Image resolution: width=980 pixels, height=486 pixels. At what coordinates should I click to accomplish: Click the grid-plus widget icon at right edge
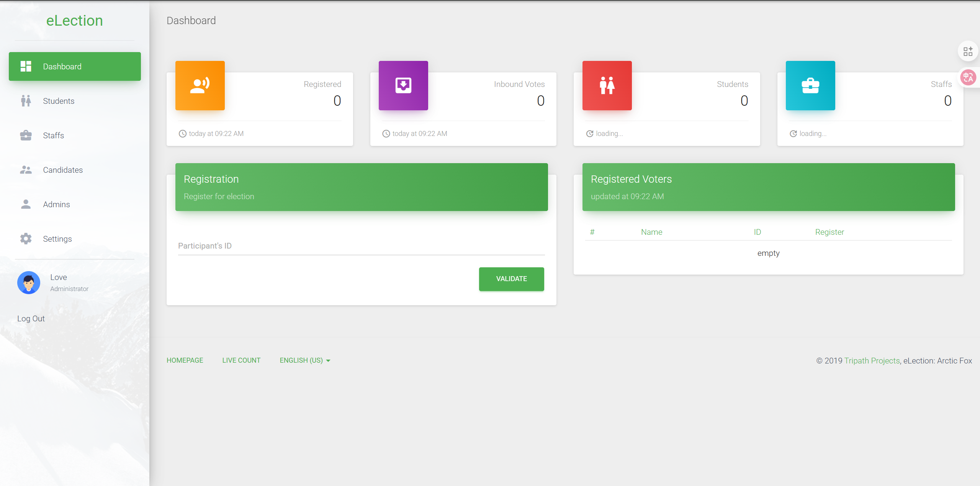(968, 51)
